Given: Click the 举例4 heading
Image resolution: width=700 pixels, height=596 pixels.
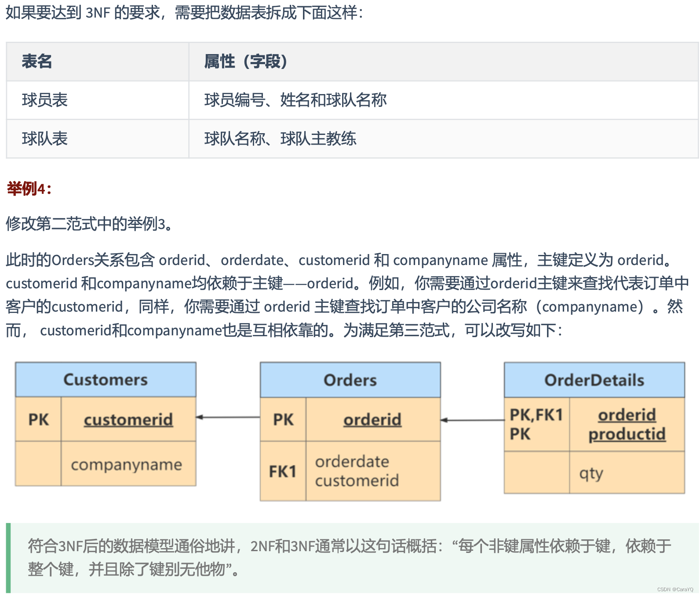Looking at the screenshot, I should click(29, 189).
